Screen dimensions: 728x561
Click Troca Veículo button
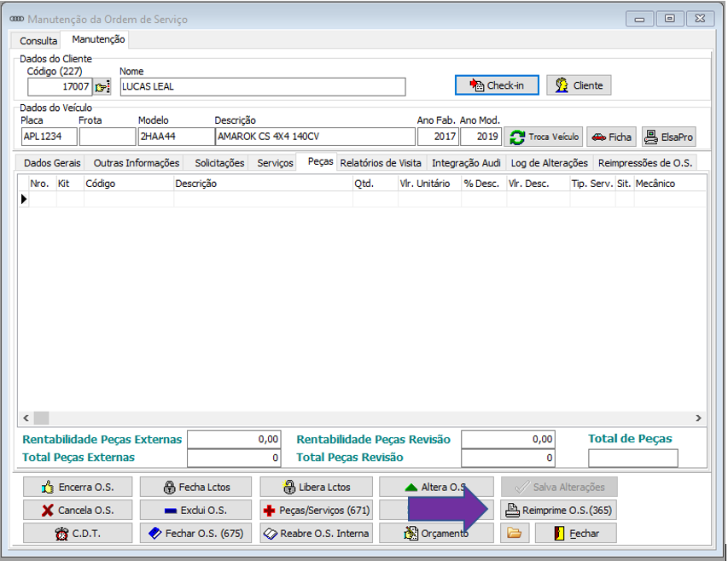(544, 137)
